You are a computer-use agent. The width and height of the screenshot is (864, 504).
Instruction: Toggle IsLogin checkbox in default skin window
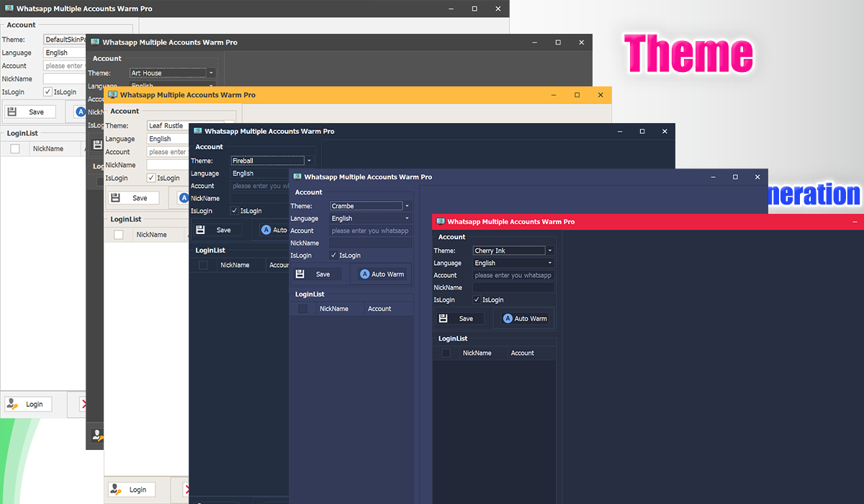(48, 91)
